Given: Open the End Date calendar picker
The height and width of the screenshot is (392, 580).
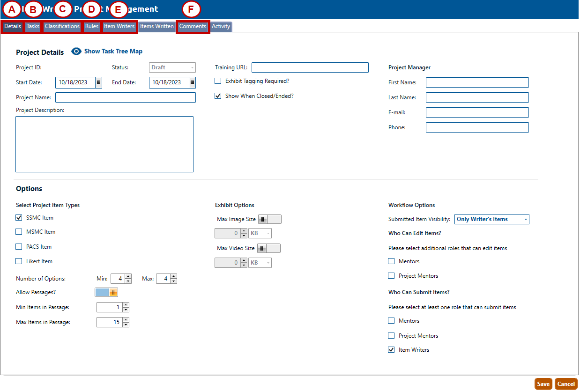Looking at the screenshot, I should coord(192,82).
